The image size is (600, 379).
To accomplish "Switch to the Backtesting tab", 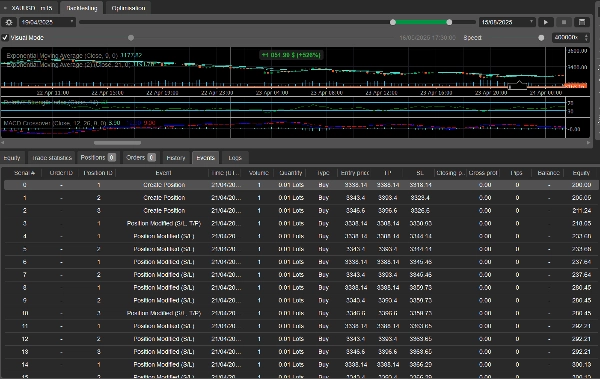I will click(82, 8).
